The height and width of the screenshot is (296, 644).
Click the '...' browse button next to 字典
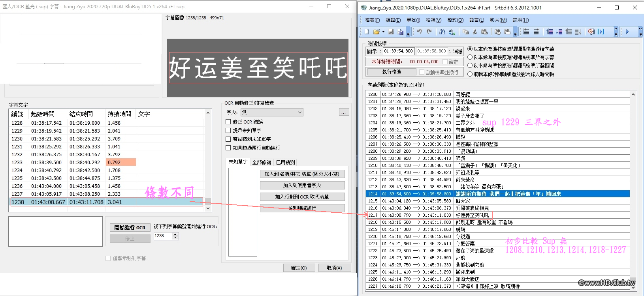[x=344, y=112]
